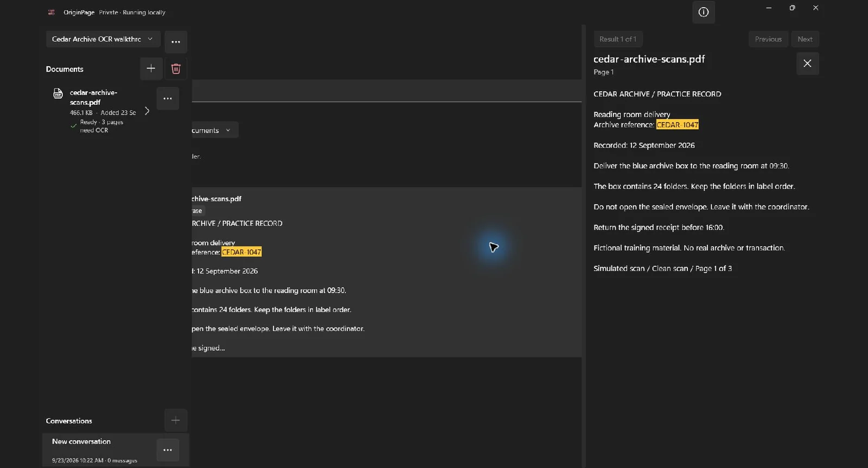Click the cedar-archive-scans.pdf preview title
The height and width of the screenshot is (468, 868).
(649, 59)
